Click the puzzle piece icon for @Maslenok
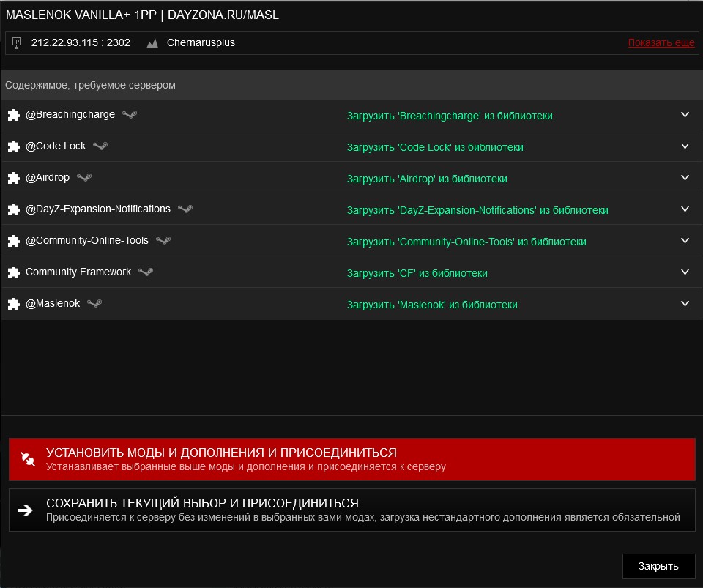Image resolution: width=703 pixels, height=588 pixels. click(x=14, y=304)
